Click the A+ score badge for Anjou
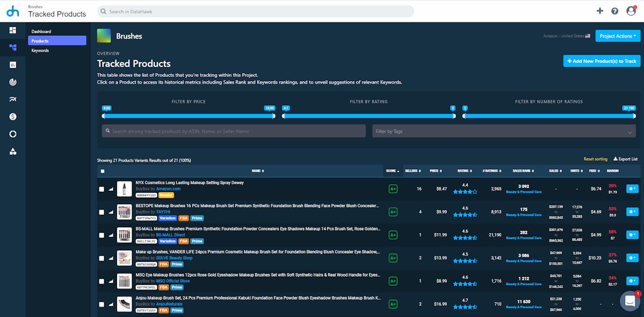Image resolution: width=644 pixels, height=317 pixels. click(393, 304)
